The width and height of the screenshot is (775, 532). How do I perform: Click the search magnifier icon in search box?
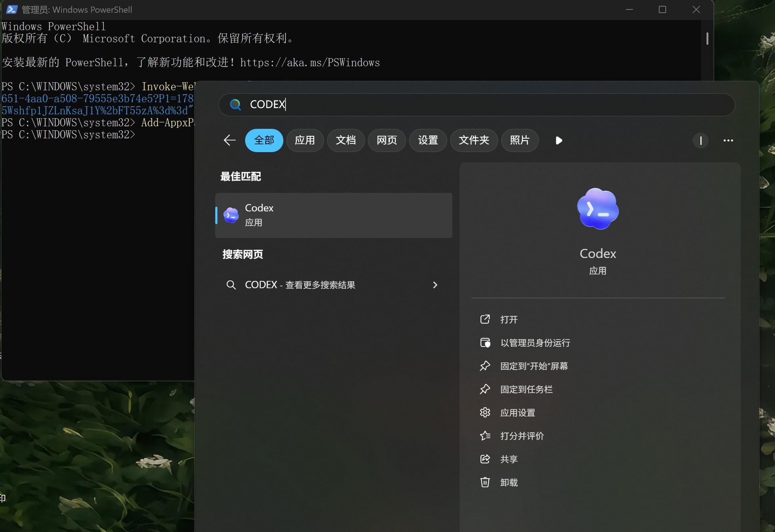[x=235, y=104]
